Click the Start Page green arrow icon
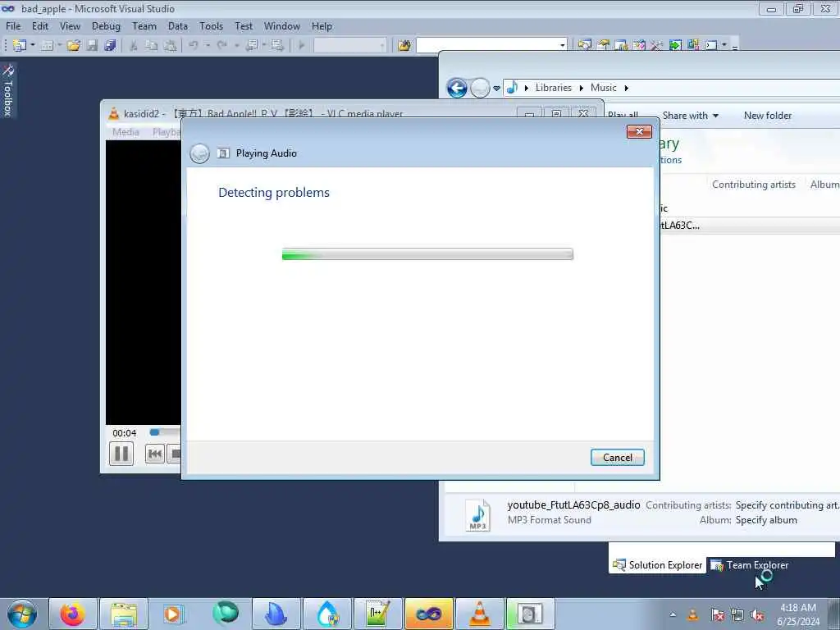 [x=675, y=46]
